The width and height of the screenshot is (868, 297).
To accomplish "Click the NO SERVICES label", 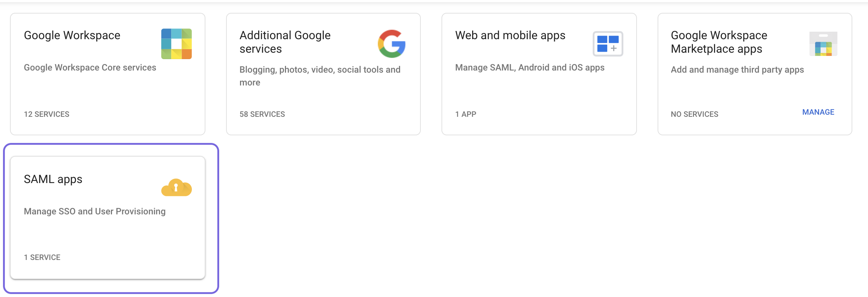I will [694, 114].
